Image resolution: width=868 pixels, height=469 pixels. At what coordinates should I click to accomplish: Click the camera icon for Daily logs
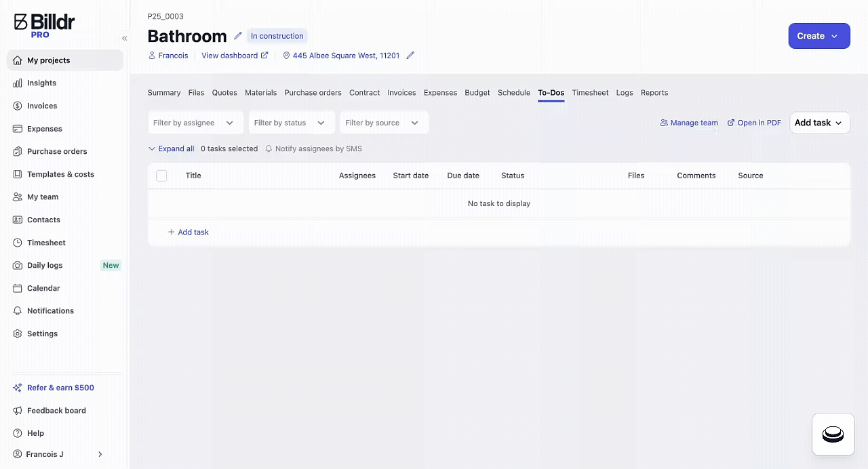point(18,265)
